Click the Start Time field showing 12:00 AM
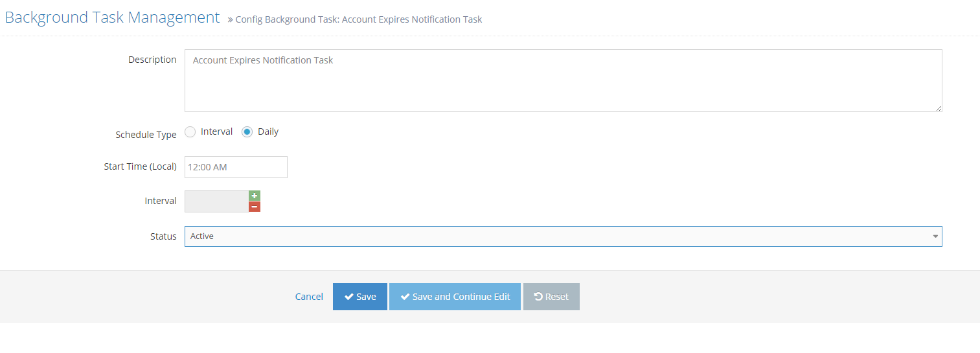The image size is (980, 353). (236, 167)
